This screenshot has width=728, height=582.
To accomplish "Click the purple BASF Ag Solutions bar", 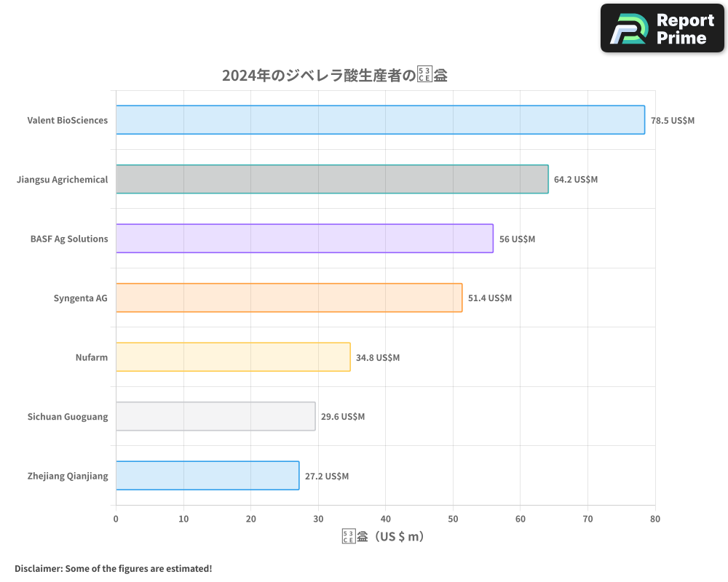I will [x=304, y=239].
